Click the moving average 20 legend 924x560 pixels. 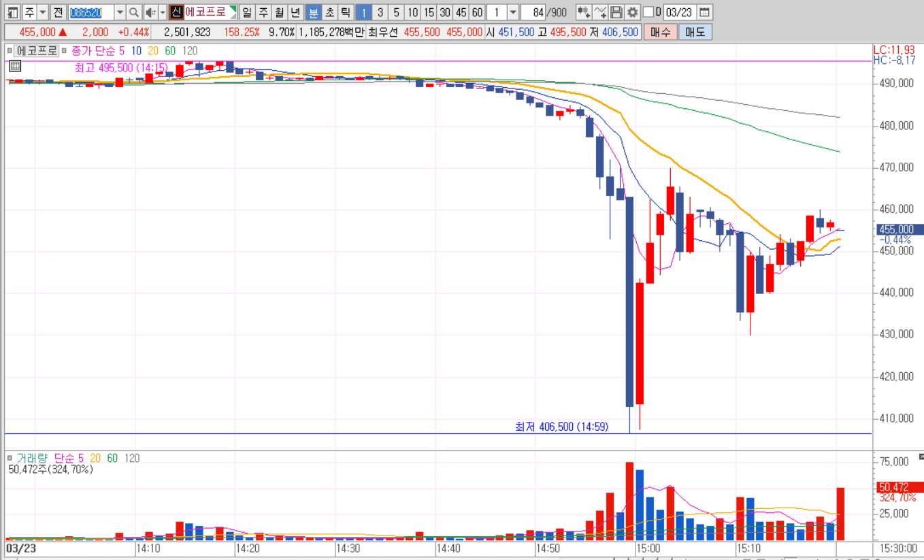click(x=153, y=50)
